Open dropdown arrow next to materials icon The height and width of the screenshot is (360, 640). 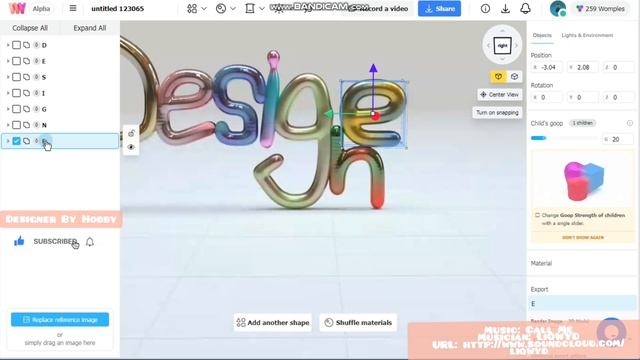point(233,9)
